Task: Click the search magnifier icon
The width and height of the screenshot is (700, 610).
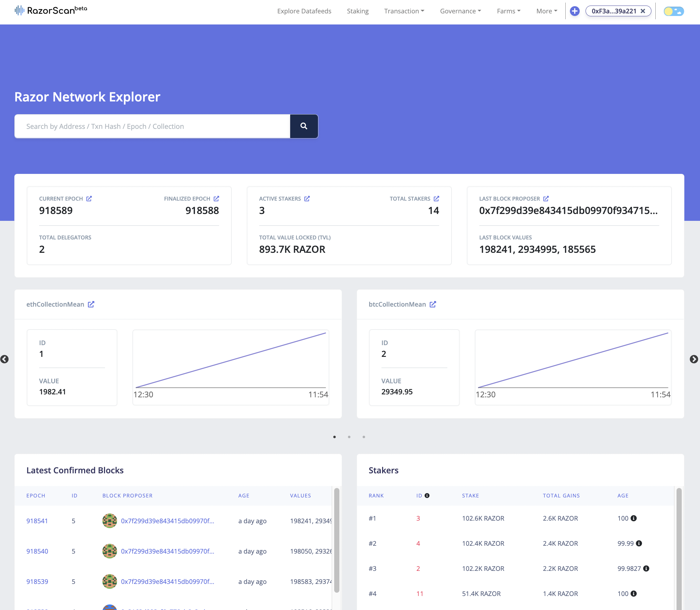Action: click(304, 126)
